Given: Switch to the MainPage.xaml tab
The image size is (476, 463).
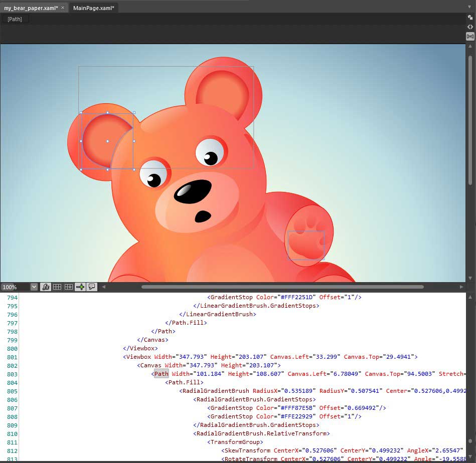Looking at the screenshot, I should 93,8.
